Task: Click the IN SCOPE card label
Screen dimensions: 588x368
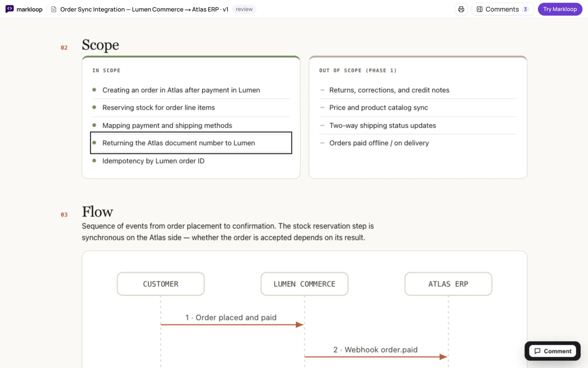Action: 106,70
